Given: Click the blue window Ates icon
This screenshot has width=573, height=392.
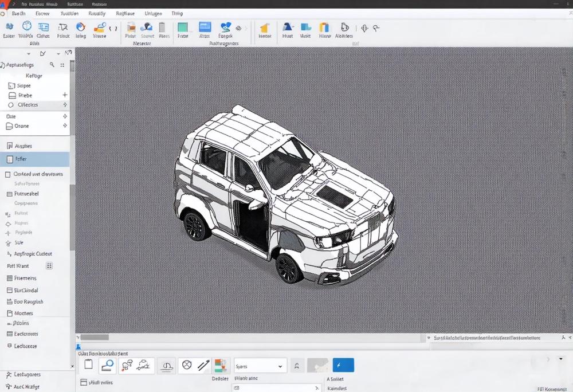Looking at the screenshot, I should pyautogui.click(x=205, y=27).
